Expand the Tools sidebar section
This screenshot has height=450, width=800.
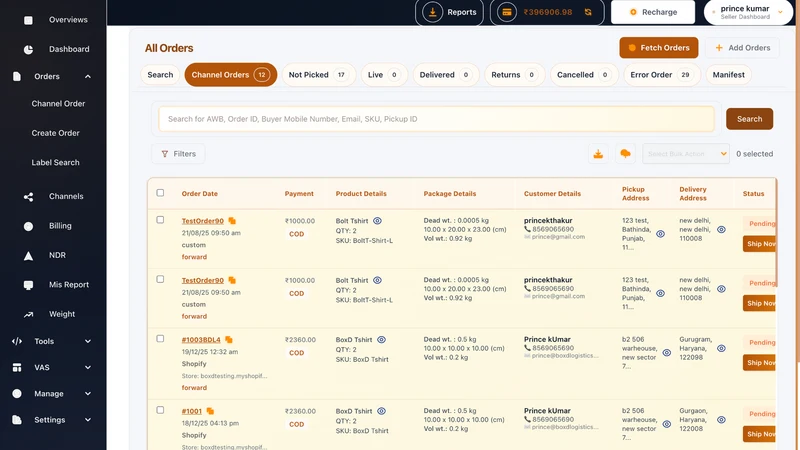click(x=88, y=341)
